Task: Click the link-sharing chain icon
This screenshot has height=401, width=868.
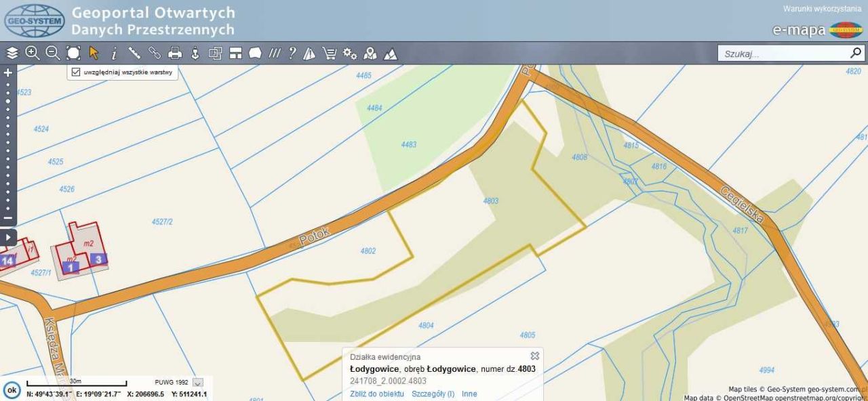Action: coord(154,52)
